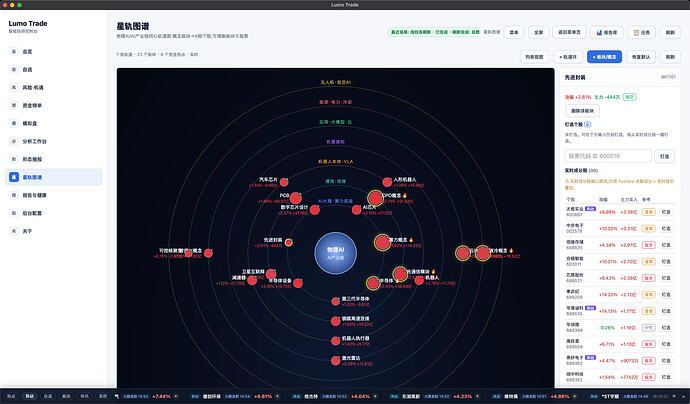Open the 任务 clipboard icon button
Image resolution: width=690 pixels, height=404 pixels.
point(642,32)
